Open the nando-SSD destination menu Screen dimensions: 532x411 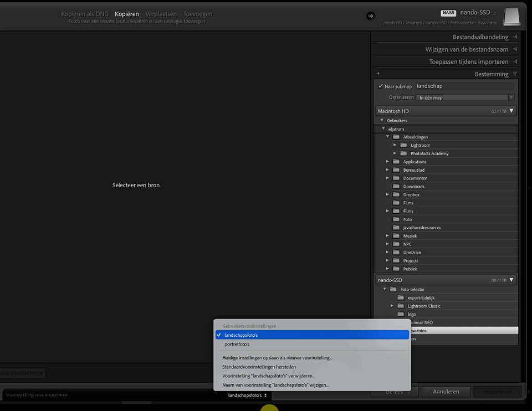click(x=478, y=13)
